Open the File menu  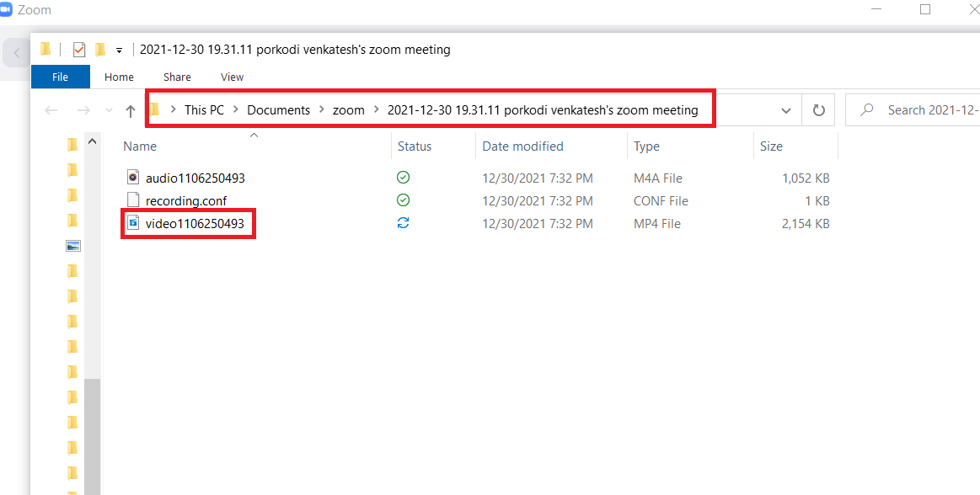(x=60, y=77)
